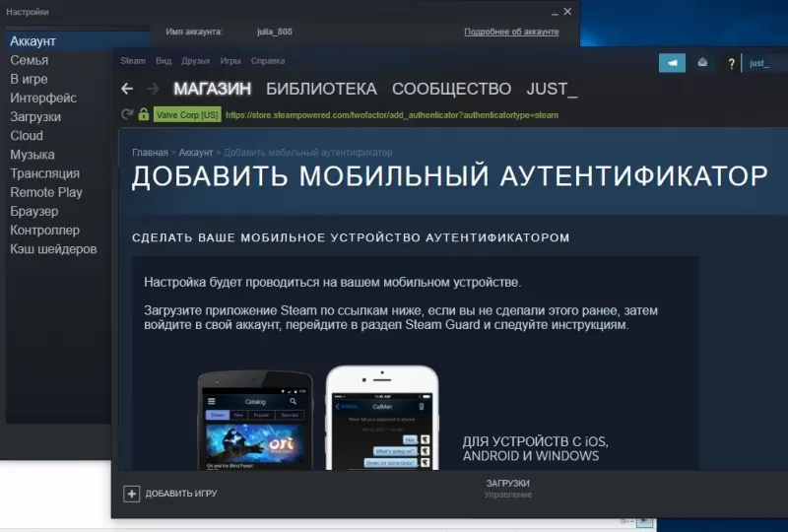The width and height of the screenshot is (788, 532).
Task: Switch to the СООБЩЕСТВО tab
Action: coord(451,89)
